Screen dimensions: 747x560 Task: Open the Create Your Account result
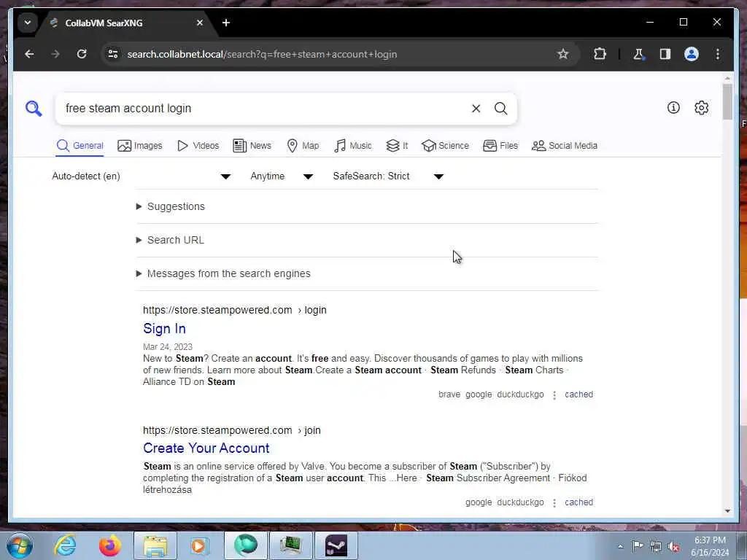click(x=206, y=448)
